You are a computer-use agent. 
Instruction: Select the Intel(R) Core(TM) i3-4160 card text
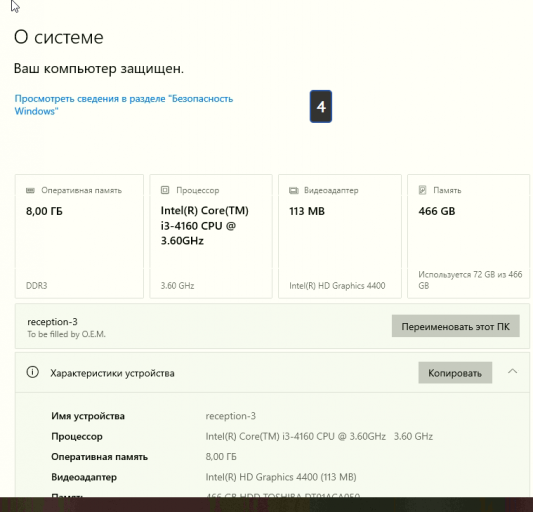[205, 225]
